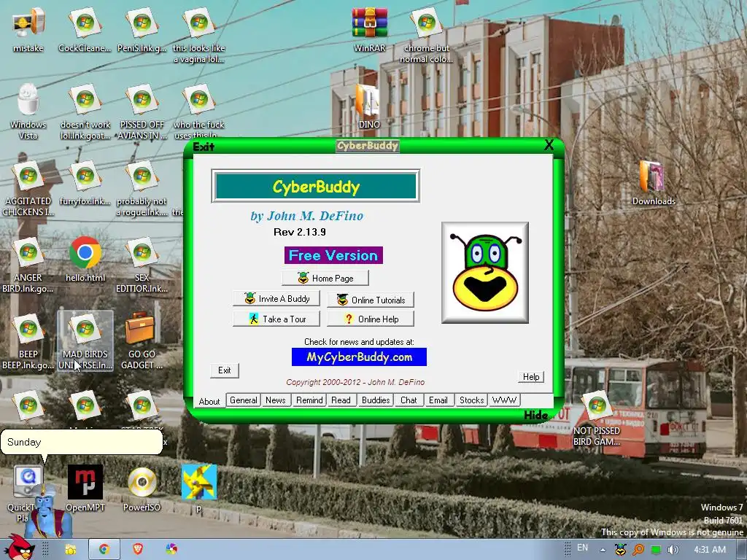Click Exit text in the green title bar
Screen dimensions: 747x560
pyautogui.click(x=204, y=147)
